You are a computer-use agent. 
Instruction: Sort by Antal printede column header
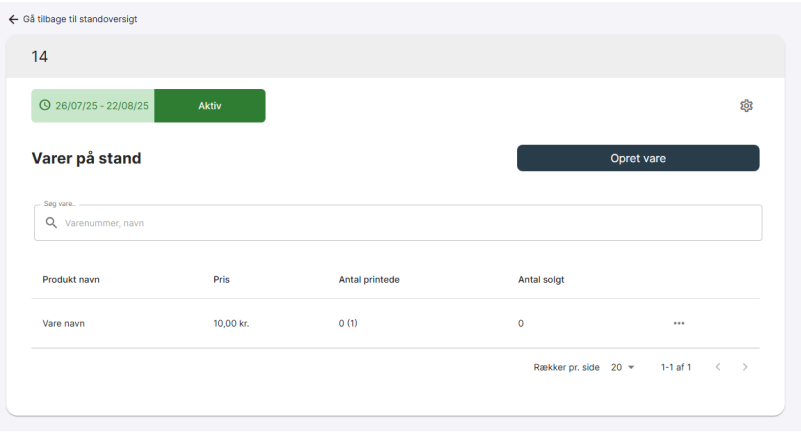click(370, 279)
